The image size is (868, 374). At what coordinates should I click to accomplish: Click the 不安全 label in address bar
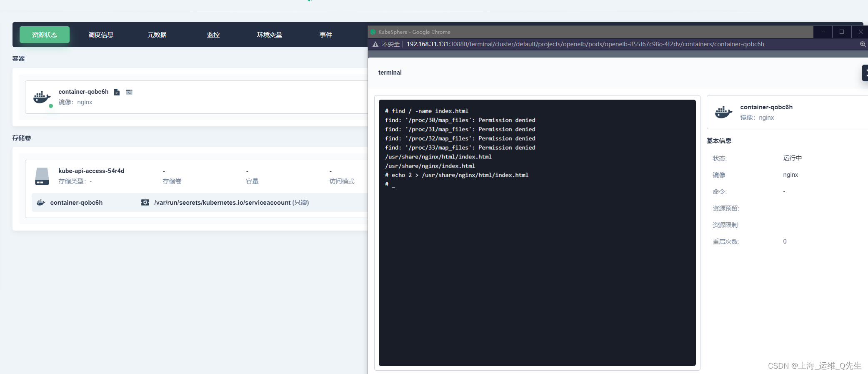390,44
